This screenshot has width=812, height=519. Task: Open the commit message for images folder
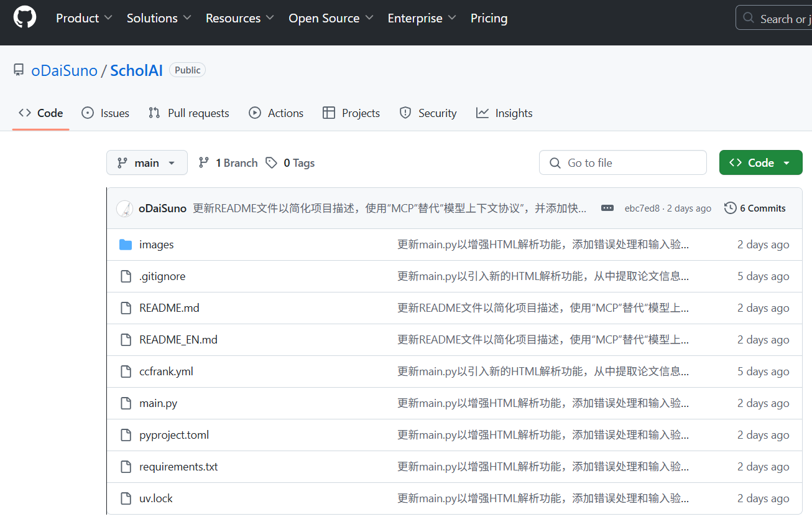(543, 245)
